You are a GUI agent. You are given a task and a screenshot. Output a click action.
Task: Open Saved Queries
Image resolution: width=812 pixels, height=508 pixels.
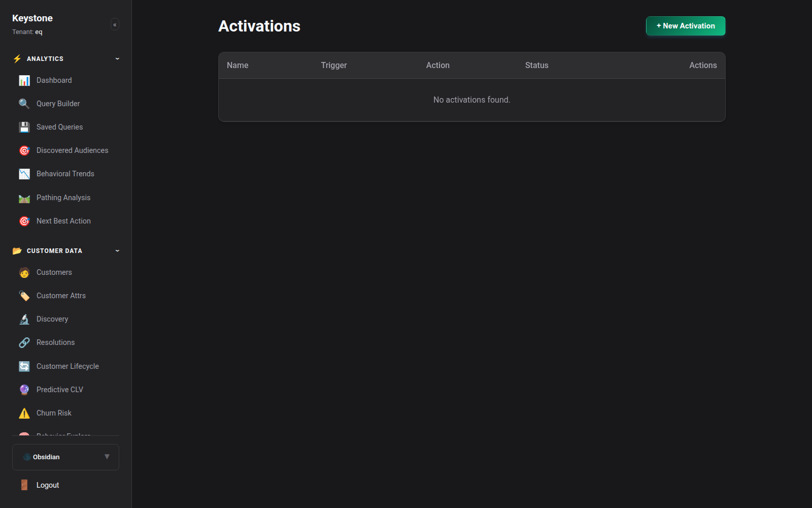[x=66, y=127]
